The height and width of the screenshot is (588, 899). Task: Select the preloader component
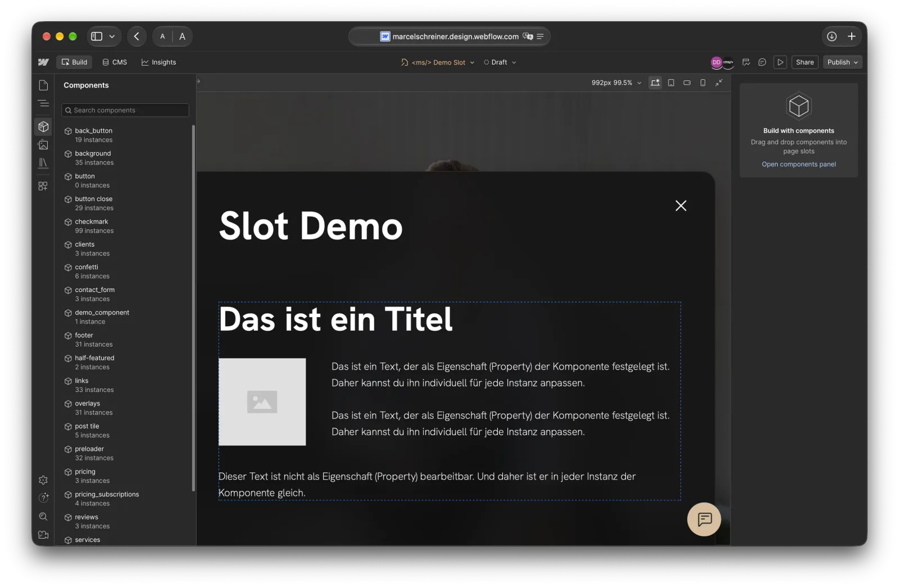pyautogui.click(x=125, y=454)
